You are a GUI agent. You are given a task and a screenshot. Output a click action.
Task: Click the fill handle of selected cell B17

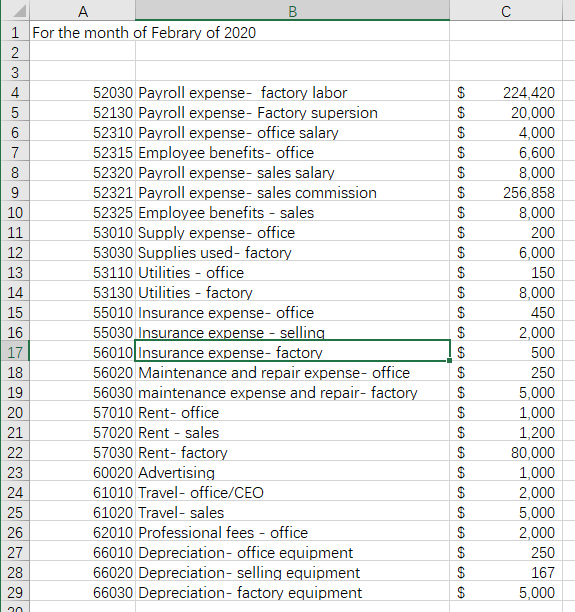pos(450,361)
